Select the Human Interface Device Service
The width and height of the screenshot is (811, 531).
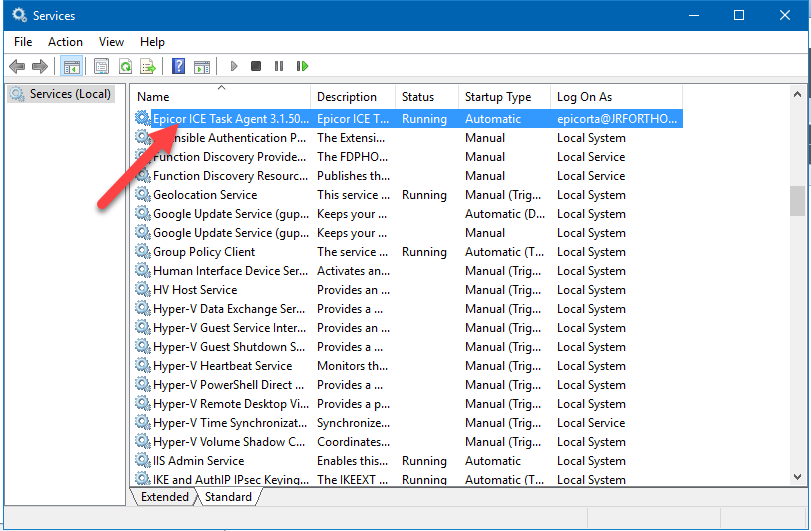click(x=408, y=270)
